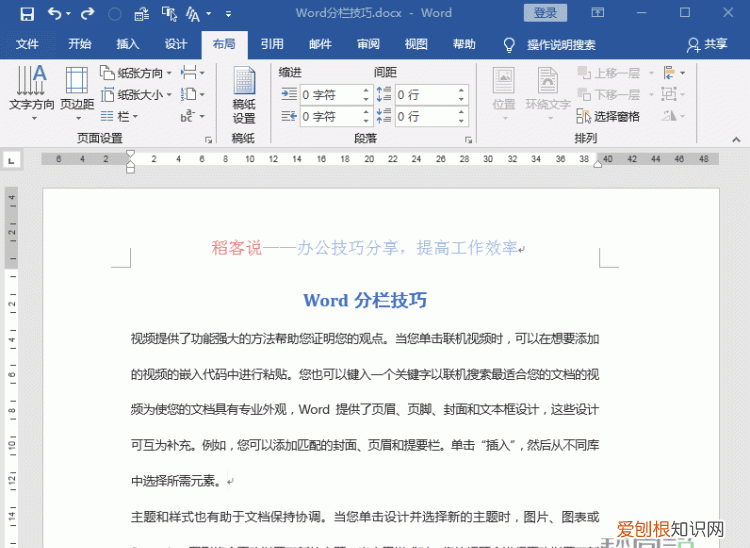Image resolution: width=750 pixels, height=548 pixels.
Task: Click spacing after input field
Action: tap(426, 116)
